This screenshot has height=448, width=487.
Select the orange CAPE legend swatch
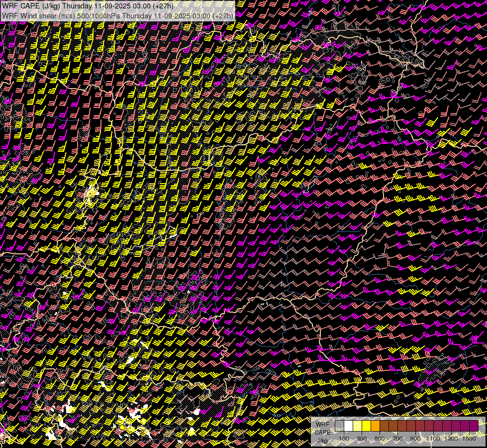[375, 426]
